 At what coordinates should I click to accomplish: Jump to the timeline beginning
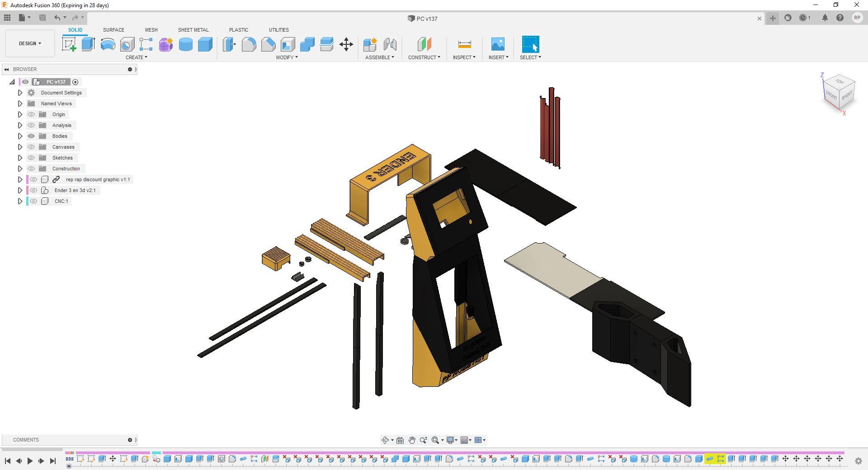coord(8,461)
